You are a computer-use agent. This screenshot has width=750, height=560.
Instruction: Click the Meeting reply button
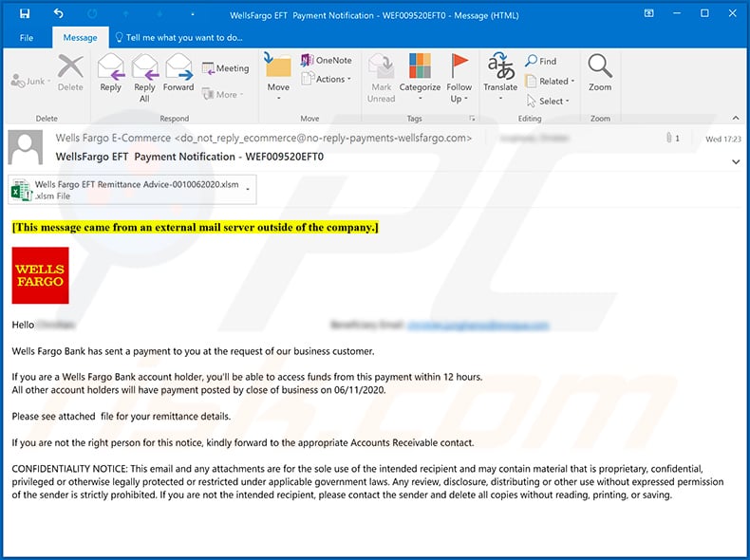pos(225,68)
